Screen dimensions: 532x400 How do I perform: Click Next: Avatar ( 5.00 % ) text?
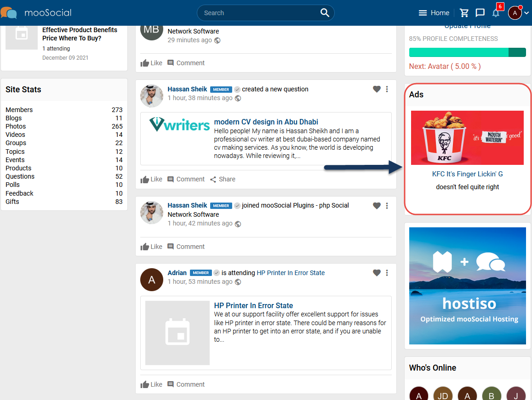point(445,67)
